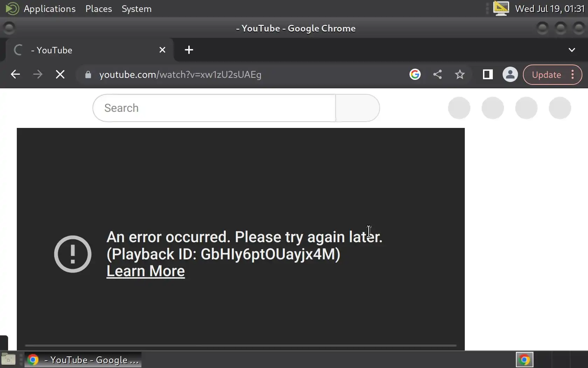Click the window menu button on title bar
Viewport: 588px width, 368px height.
click(9, 28)
